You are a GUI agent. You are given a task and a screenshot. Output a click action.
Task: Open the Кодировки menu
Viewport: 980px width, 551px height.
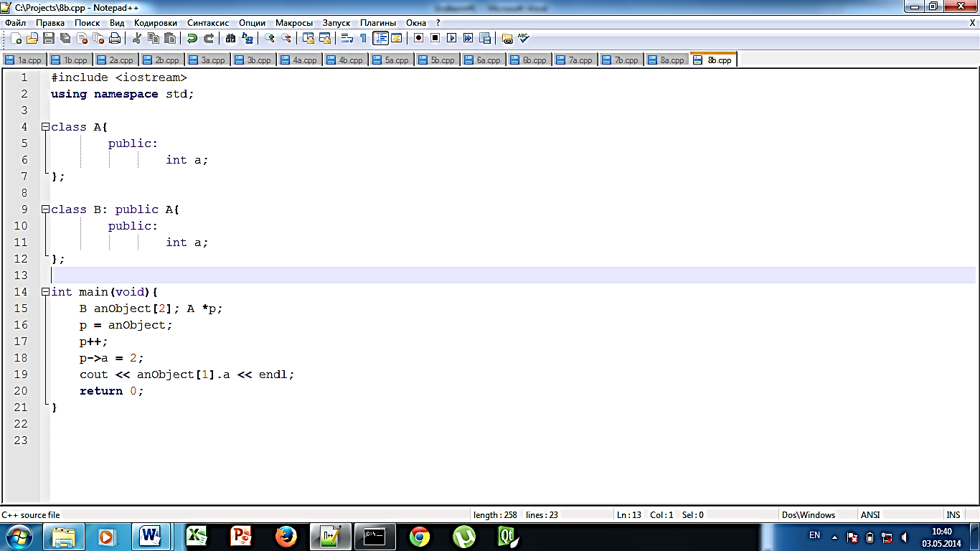[155, 23]
